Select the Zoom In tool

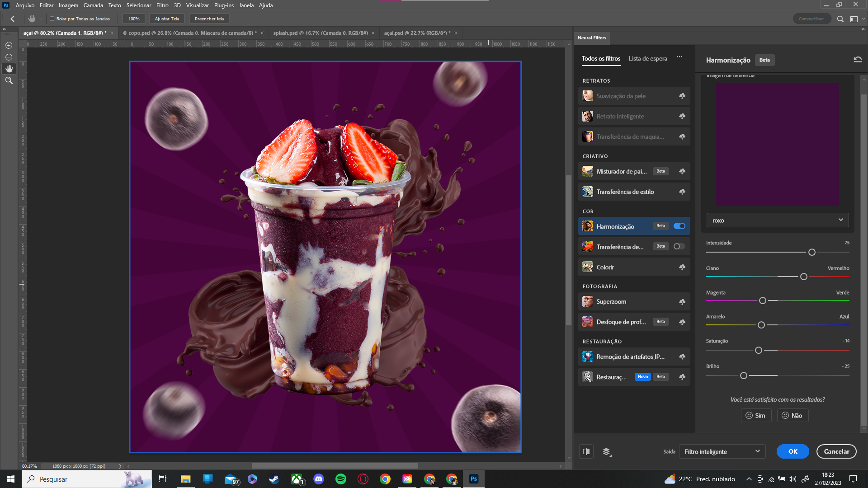tap(9, 45)
